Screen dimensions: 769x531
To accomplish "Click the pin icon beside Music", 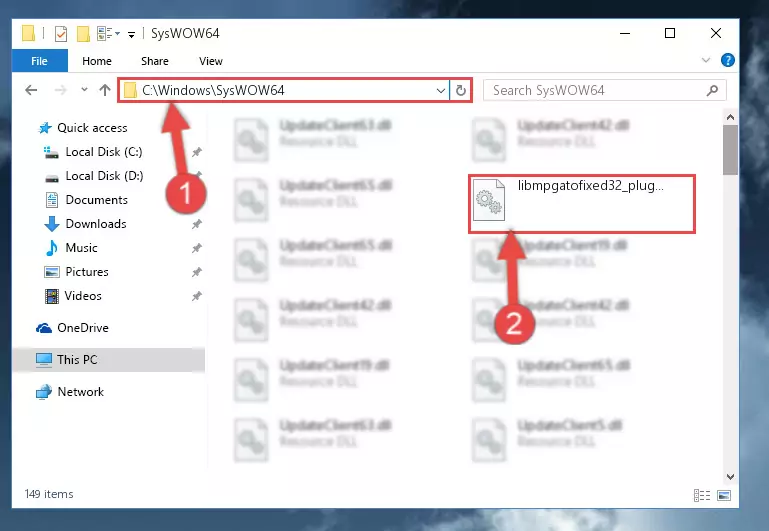I will pyautogui.click(x=197, y=249).
